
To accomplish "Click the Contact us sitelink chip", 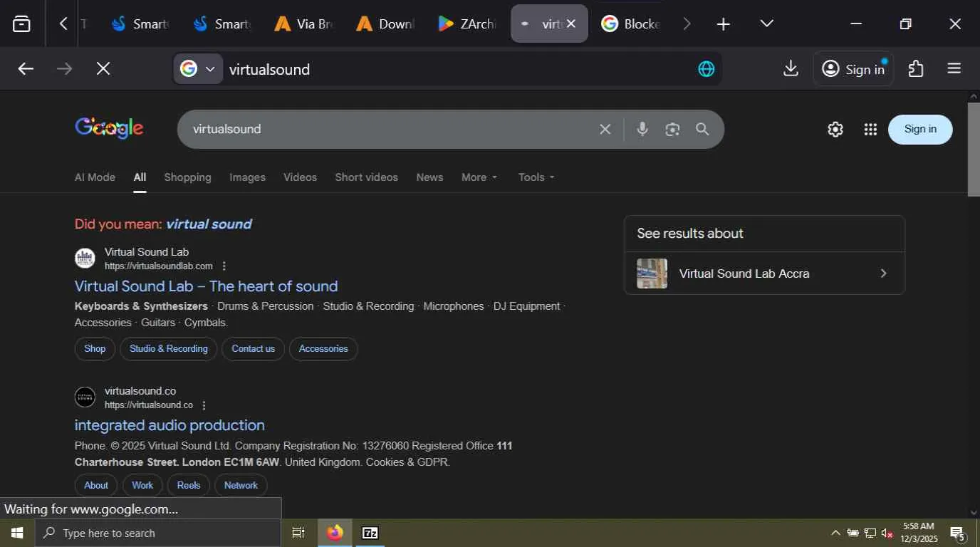I will coord(253,349).
